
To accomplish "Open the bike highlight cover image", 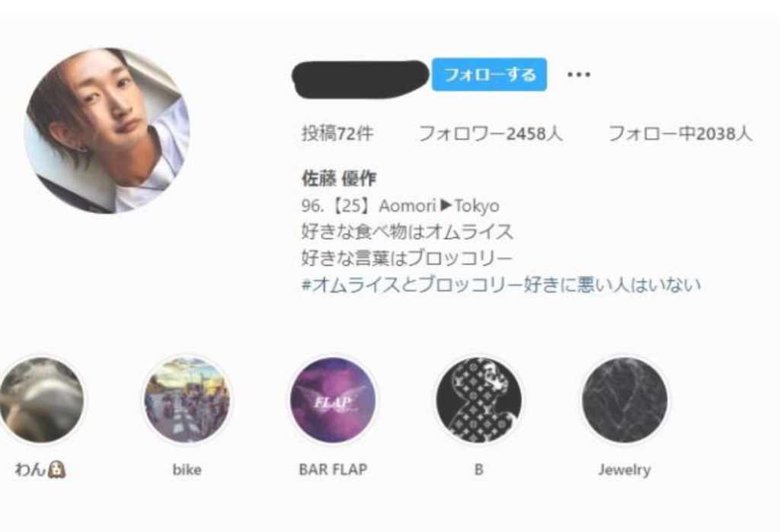I will (x=187, y=400).
